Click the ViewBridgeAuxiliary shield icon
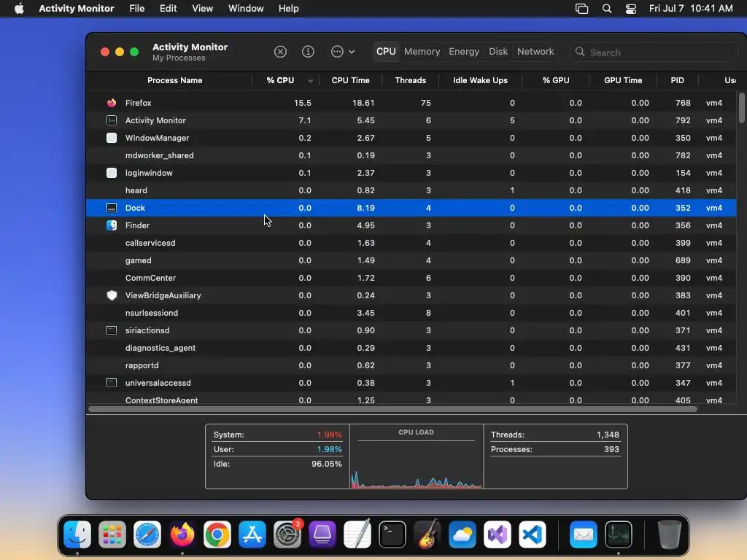This screenshot has height=560, width=747. (112, 295)
